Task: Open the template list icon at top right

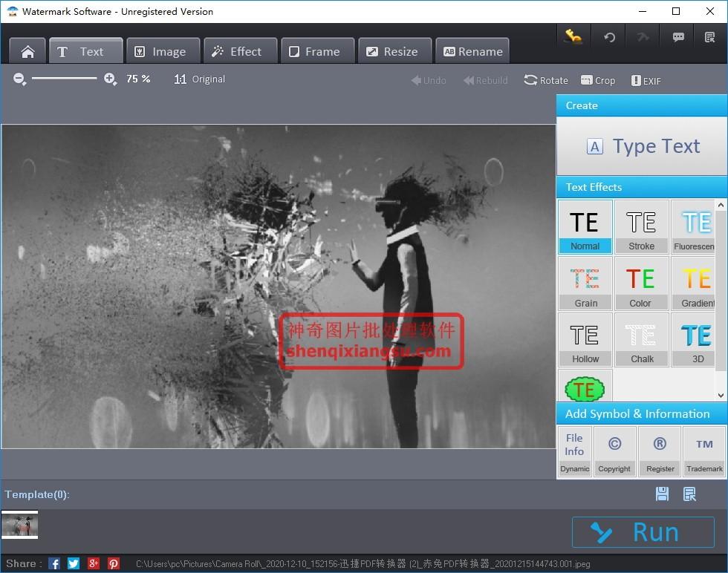Action: [710, 36]
